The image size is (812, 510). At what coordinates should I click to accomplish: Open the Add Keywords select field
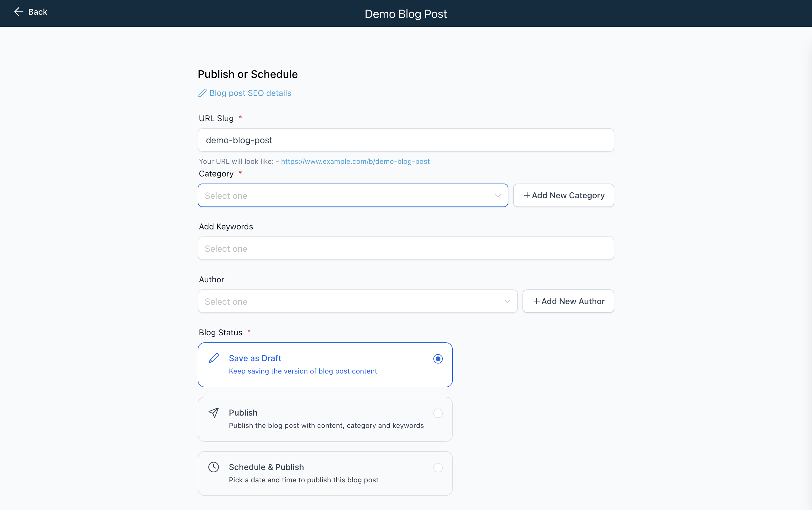406,249
